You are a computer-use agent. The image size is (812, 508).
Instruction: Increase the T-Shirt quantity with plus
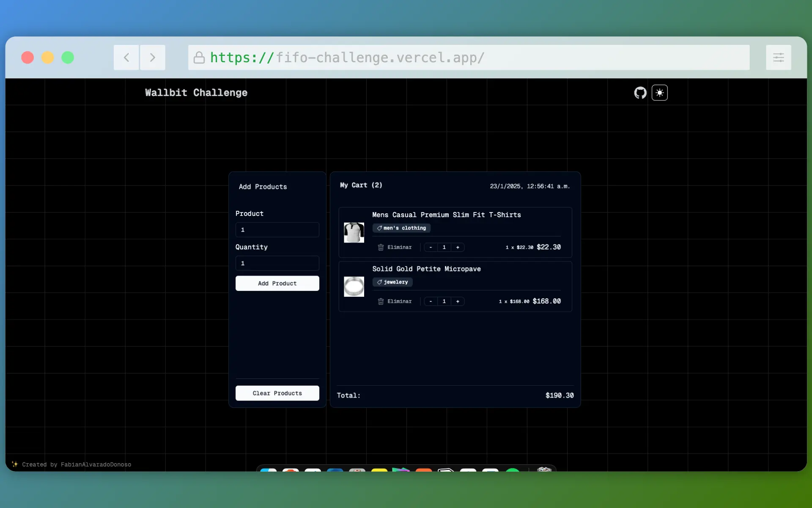pos(458,247)
